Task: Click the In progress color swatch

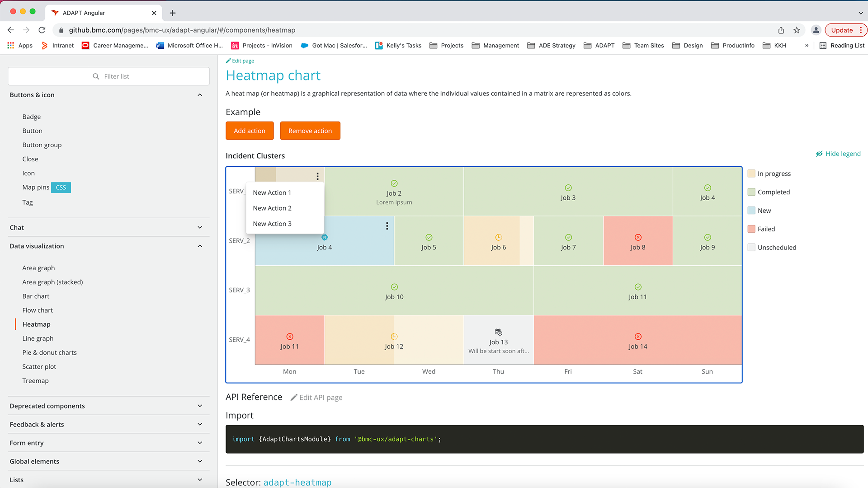Action: [x=751, y=174]
